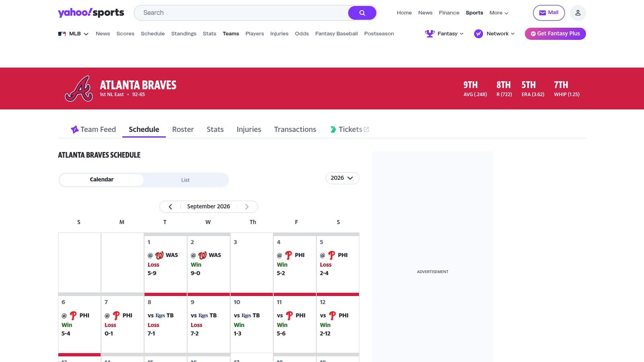Click the Team Feed sparkle icon
Screen dimensions: 644x362
point(74,130)
